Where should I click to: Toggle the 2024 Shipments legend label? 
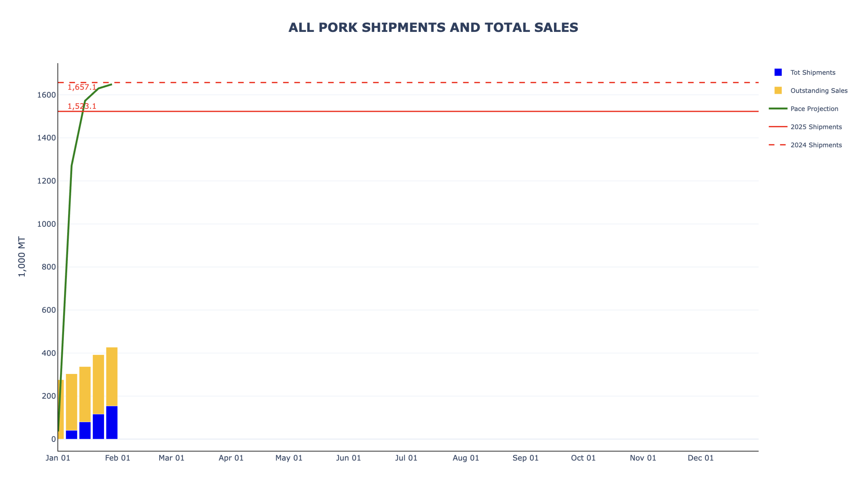[816, 145]
